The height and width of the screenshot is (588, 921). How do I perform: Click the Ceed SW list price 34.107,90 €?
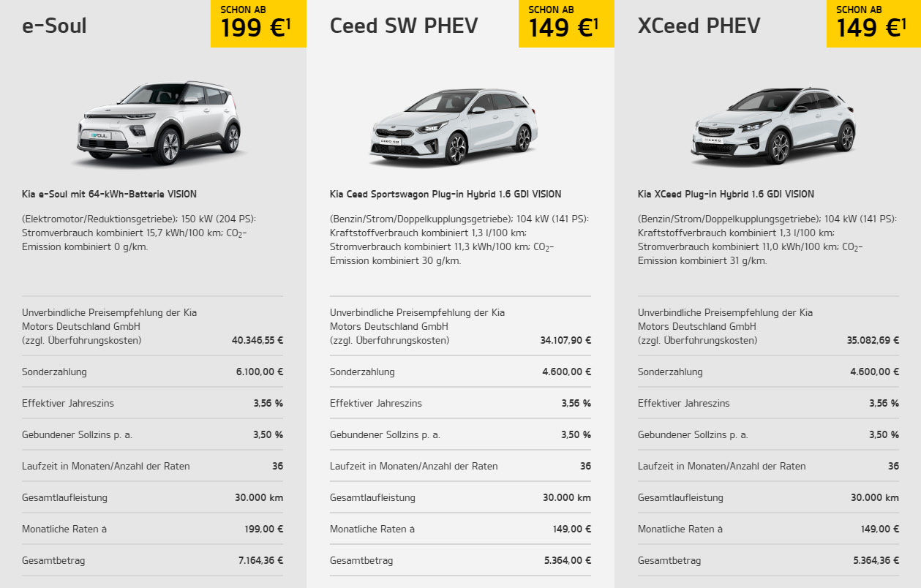(x=565, y=340)
